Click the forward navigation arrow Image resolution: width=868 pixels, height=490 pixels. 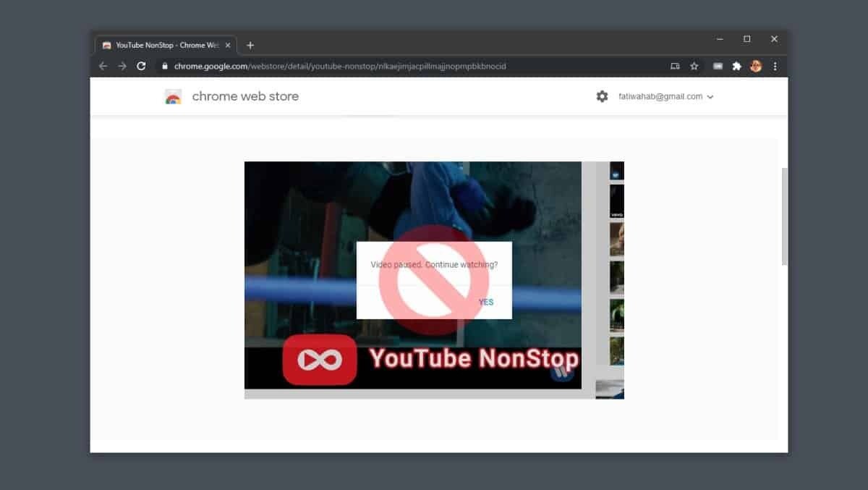(x=121, y=66)
